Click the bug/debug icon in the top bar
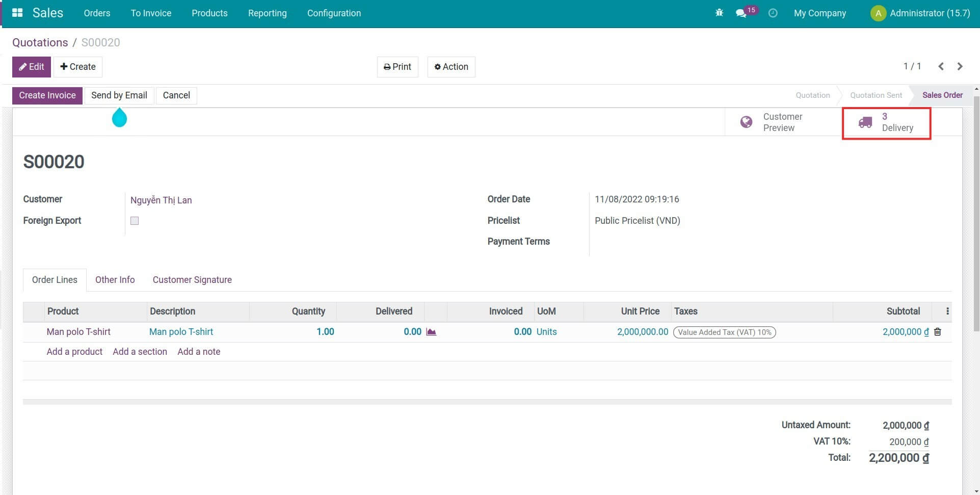Screen dimensions: 980x495 pos(719,13)
